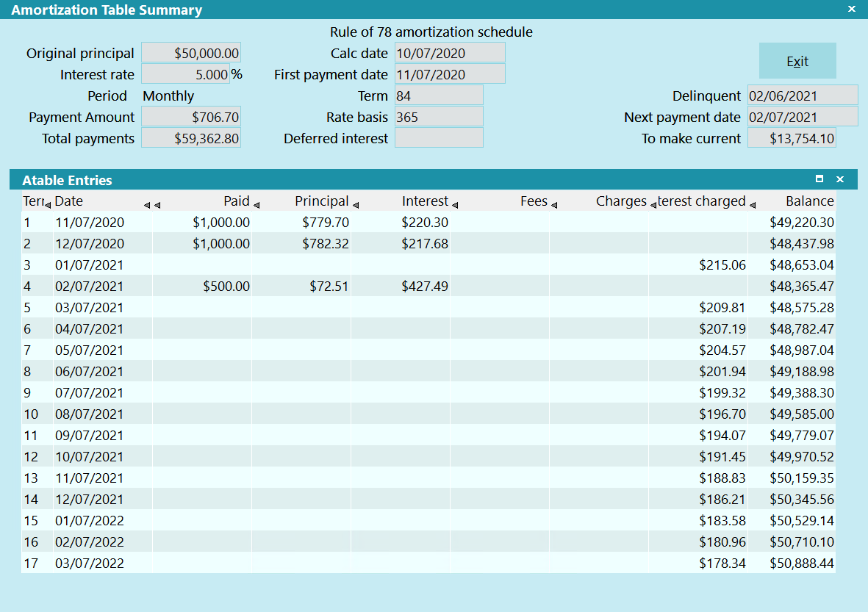The width and height of the screenshot is (868, 612).
Task: Click the Rate basis field
Action: pos(439,117)
